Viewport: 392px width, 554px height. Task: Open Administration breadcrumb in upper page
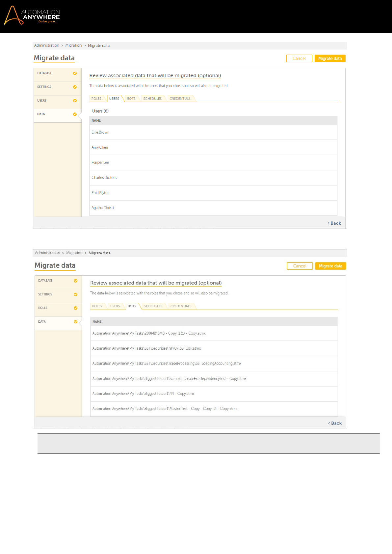47,45
